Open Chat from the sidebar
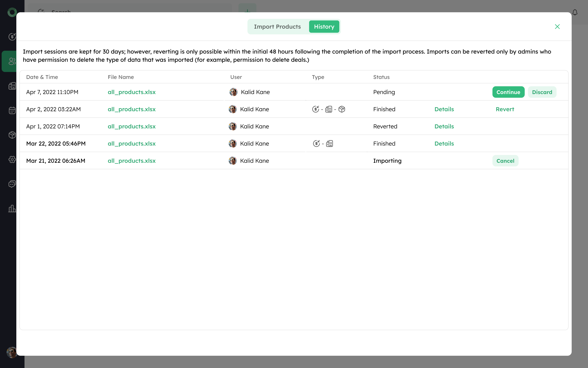The height and width of the screenshot is (368, 588). click(x=12, y=184)
